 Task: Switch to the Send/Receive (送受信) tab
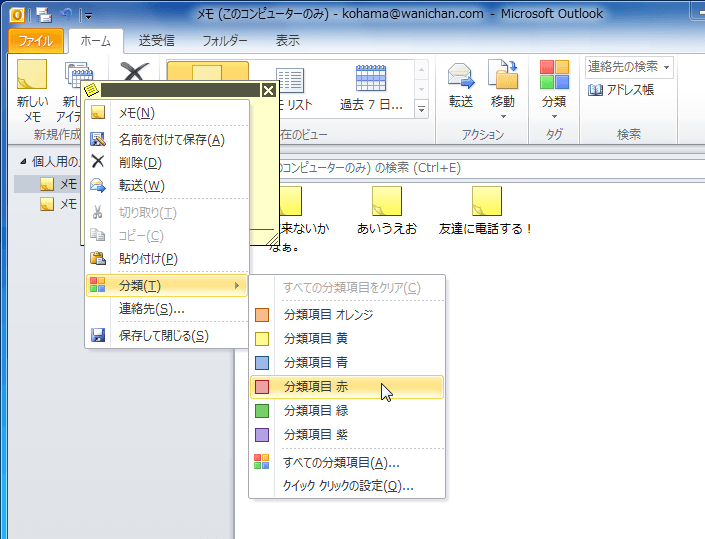pos(156,41)
